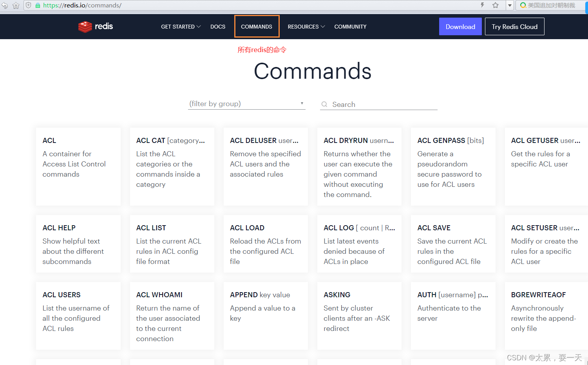
Task: Open the ACL SAVE command card
Action: point(453,244)
